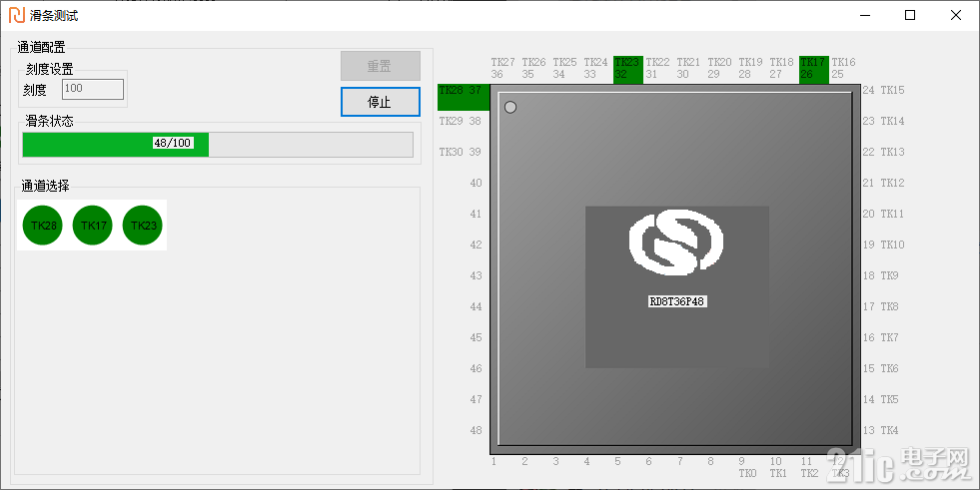
Task: Click the pin-1 marker circle on chip
Action: pos(510,108)
